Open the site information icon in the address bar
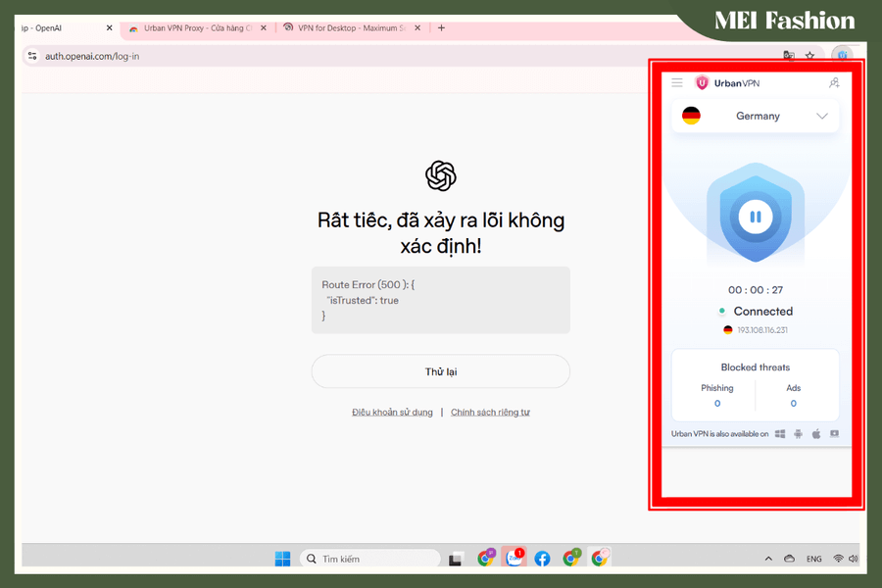 click(x=32, y=56)
